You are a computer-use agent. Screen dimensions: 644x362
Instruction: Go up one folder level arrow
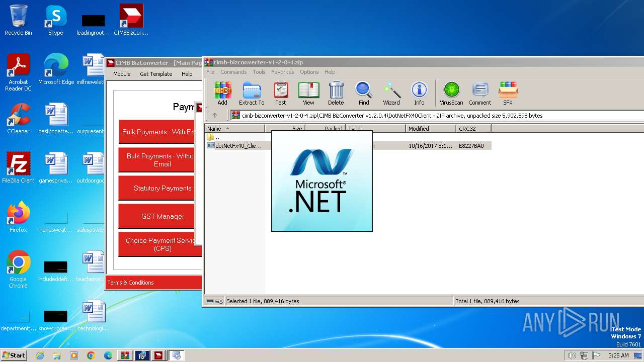[x=215, y=115]
